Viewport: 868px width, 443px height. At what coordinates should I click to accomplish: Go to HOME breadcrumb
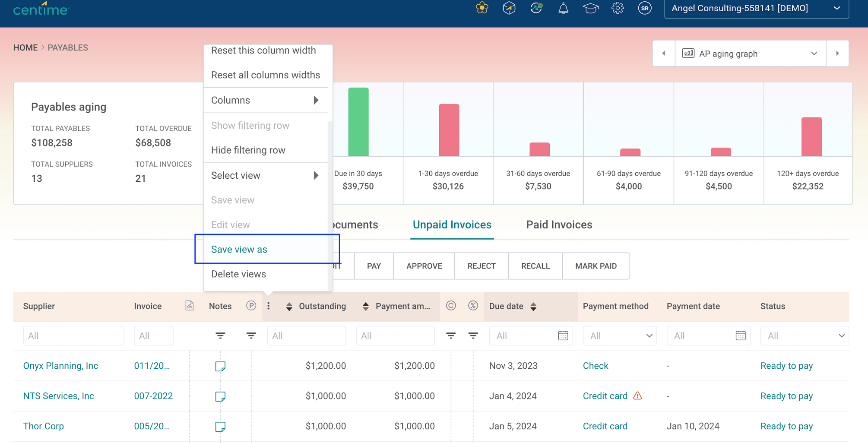pyautogui.click(x=25, y=47)
